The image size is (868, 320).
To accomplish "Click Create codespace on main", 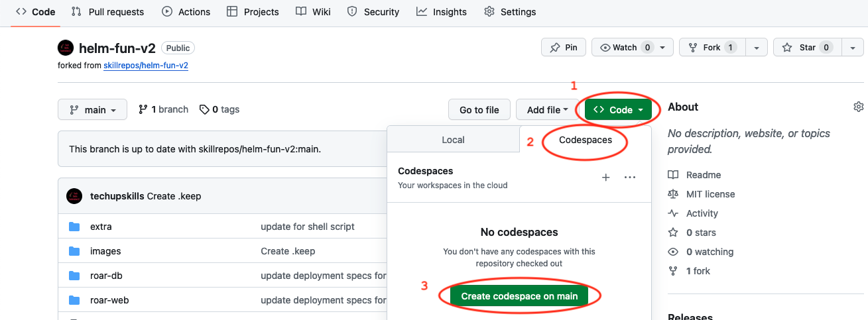I will tap(519, 296).
